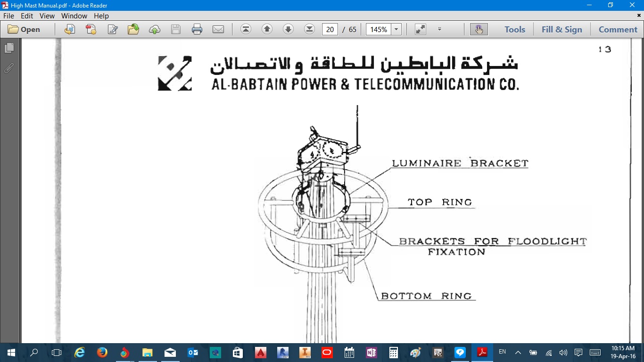Click the sign or edit document icon

(x=113, y=29)
